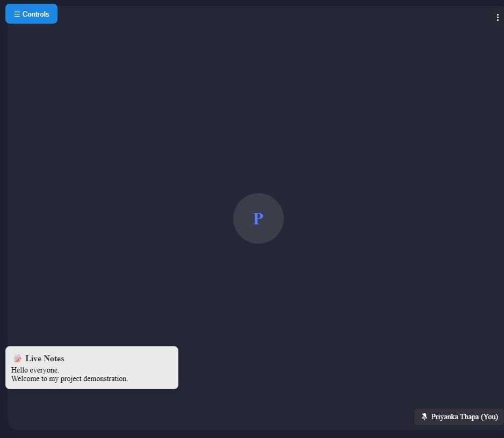Click the muted microphone icon

[424, 417]
